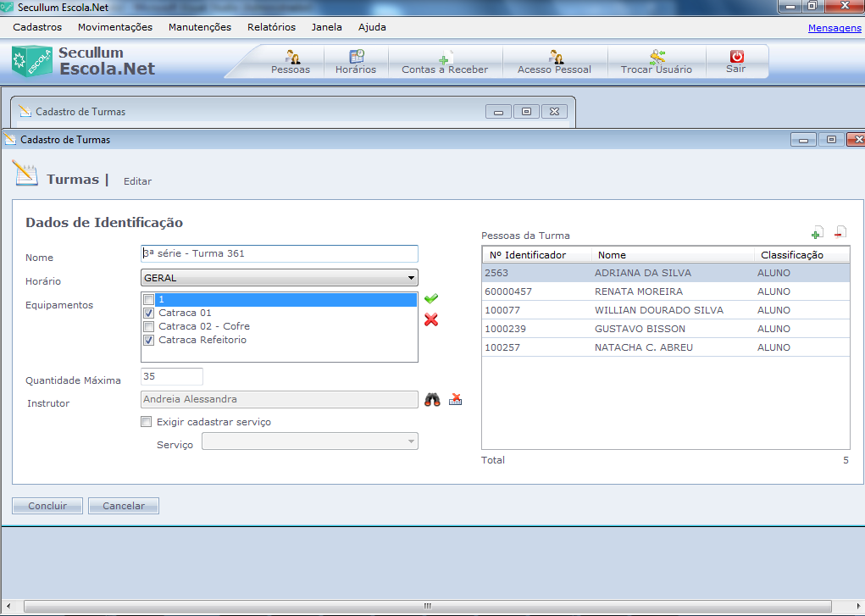This screenshot has width=865, height=616.
Task: Click the Quantidade Máxima field
Action: (172, 376)
